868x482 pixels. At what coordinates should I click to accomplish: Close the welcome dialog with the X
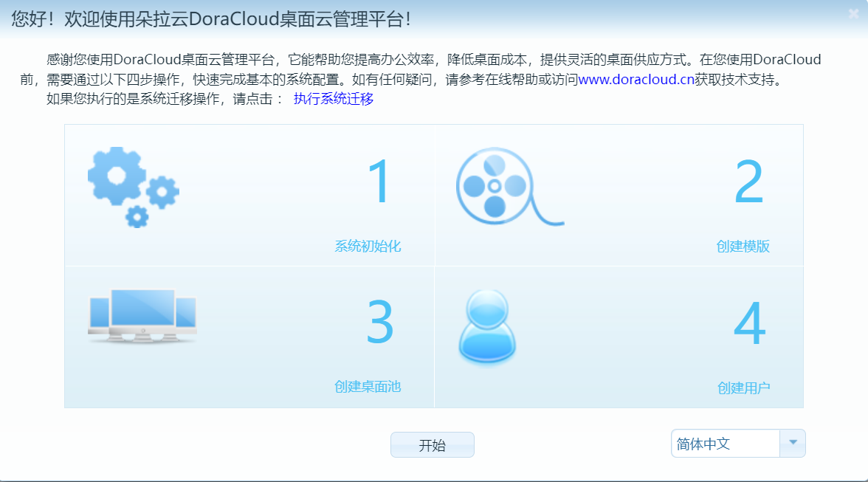click(x=853, y=14)
